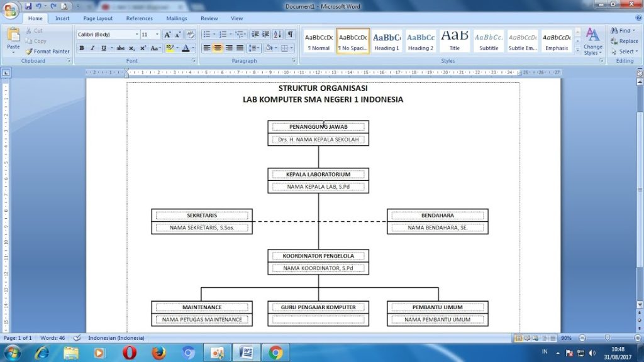644x362 pixels.
Task: Switch to the Insert ribbon tab
Action: click(62, 18)
